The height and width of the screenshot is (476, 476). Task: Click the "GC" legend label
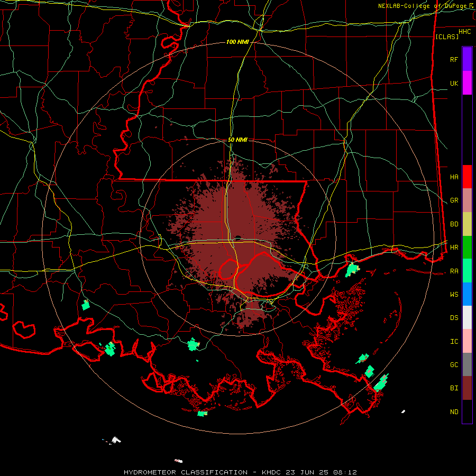pos(454,365)
